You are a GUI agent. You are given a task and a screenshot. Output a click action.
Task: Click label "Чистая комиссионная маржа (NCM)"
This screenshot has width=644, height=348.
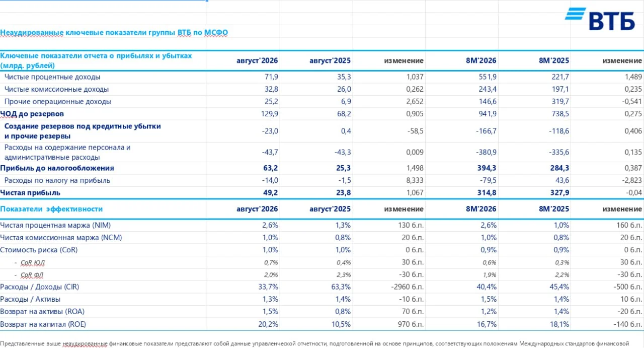click(x=61, y=237)
